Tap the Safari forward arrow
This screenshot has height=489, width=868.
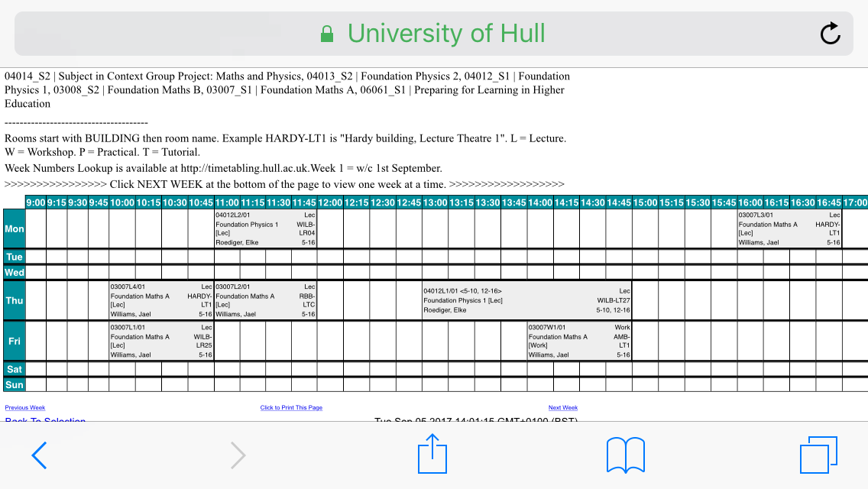pyautogui.click(x=238, y=456)
